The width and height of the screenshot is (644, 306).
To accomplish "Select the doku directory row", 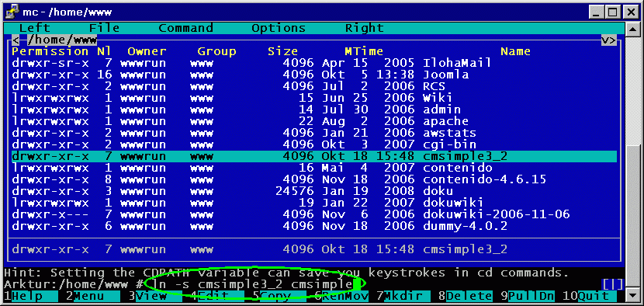I will coord(314,191).
